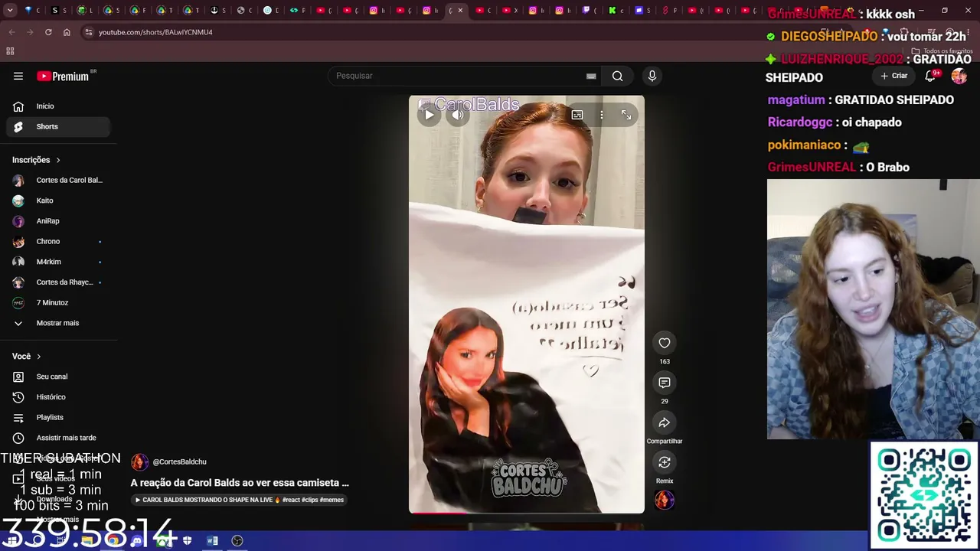Open Assistir mais tarde list

pos(58,438)
